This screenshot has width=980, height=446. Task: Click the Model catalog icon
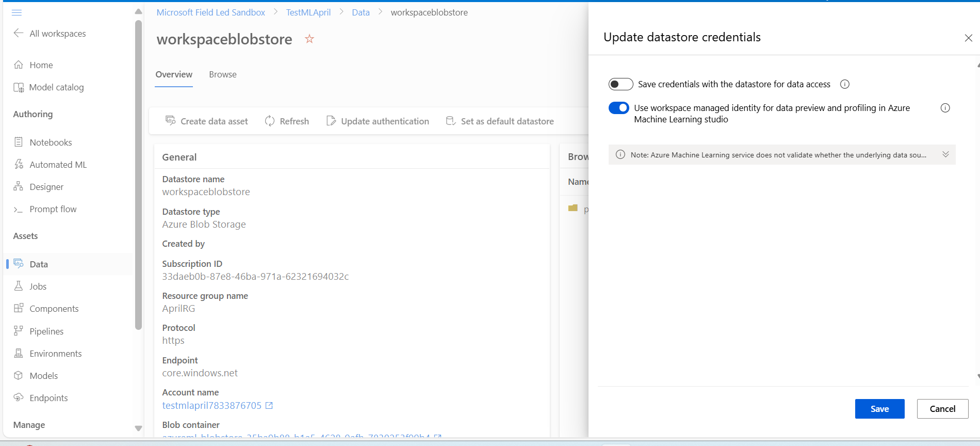[x=19, y=87]
